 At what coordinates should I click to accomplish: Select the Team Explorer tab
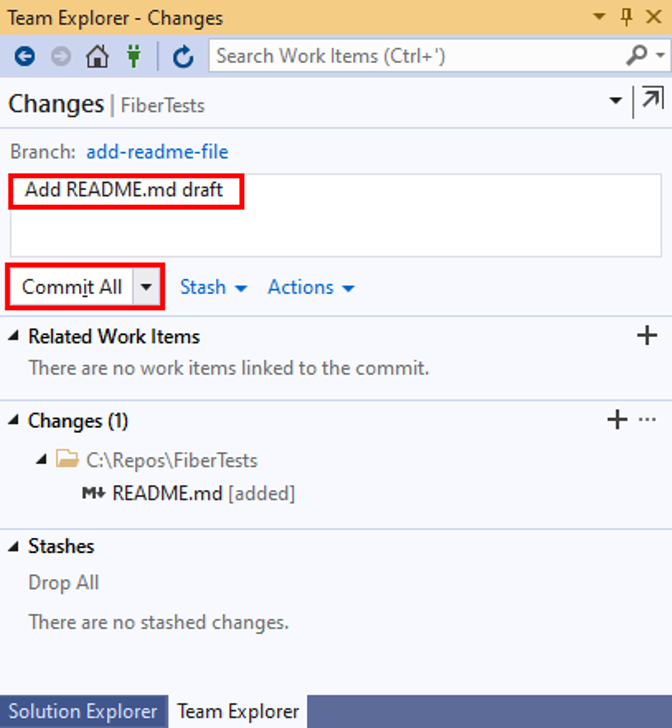(238, 711)
